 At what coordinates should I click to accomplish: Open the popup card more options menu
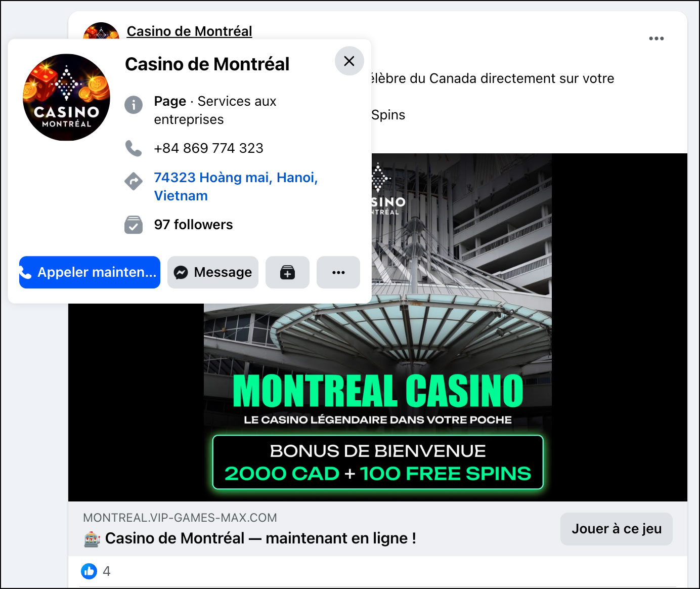338,272
